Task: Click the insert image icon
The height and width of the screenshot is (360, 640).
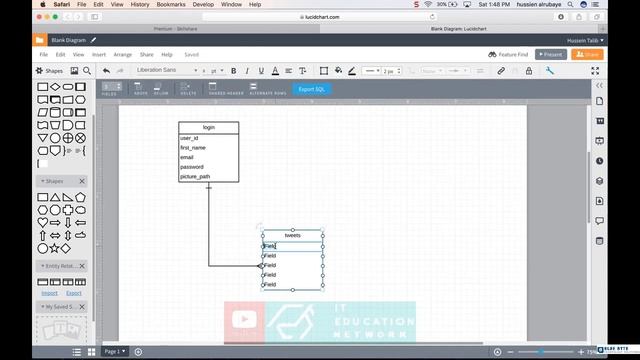Action: click(x=74, y=71)
